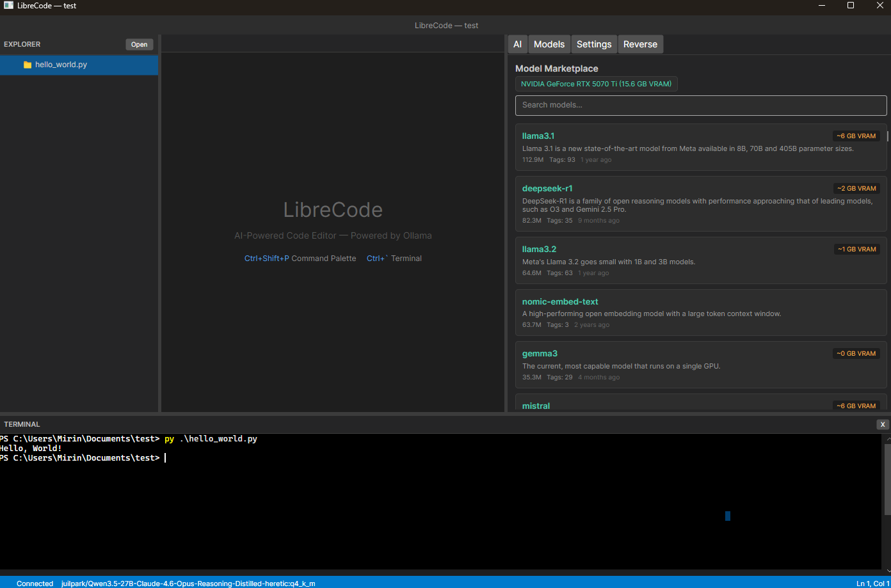891x588 pixels.
Task: Click the llama3.1 description text
Action: 688,148
